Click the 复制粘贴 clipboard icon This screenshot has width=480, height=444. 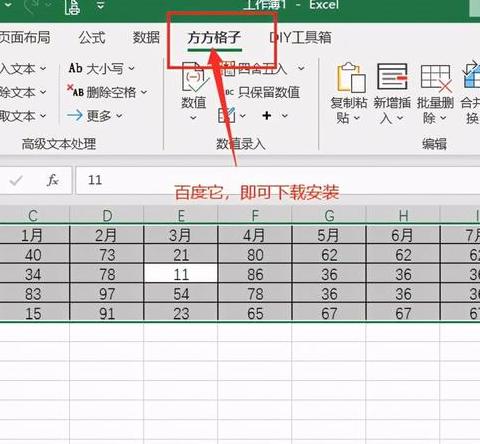pos(351,77)
